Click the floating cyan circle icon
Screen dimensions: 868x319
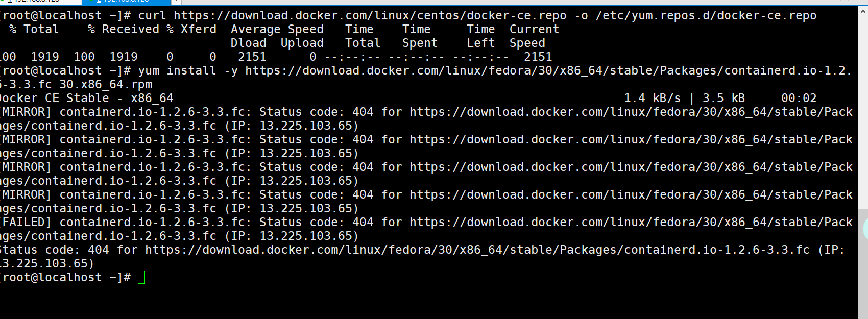[864, 230]
